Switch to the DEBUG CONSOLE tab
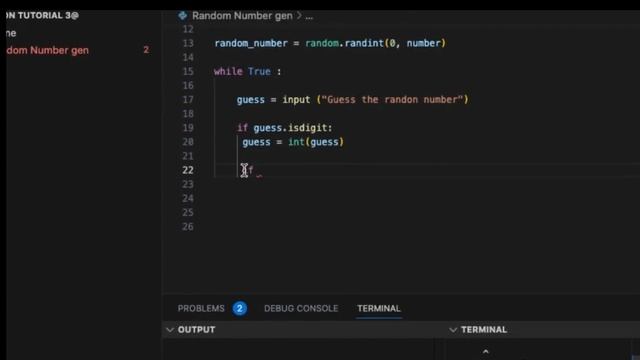Viewport: 640px width, 360px height. pos(301,308)
